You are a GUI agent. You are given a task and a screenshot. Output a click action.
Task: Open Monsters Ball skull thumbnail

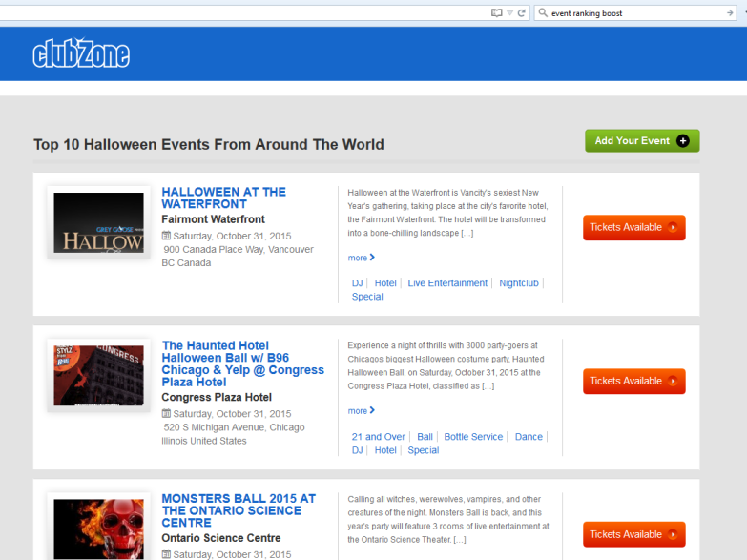pyautogui.click(x=98, y=527)
